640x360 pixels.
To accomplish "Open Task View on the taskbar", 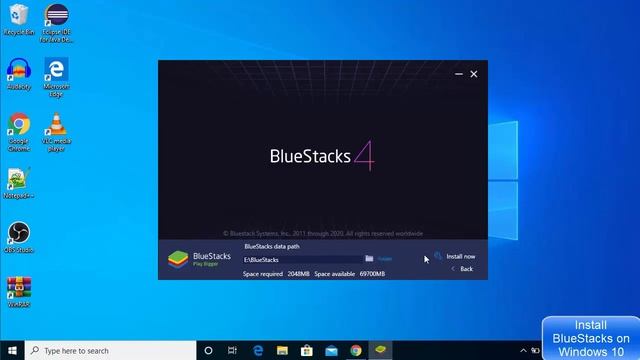I will point(232,351).
